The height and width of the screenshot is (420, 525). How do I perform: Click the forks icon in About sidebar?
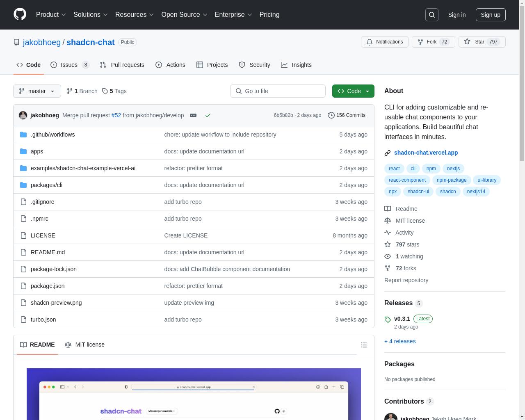tap(388, 268)
